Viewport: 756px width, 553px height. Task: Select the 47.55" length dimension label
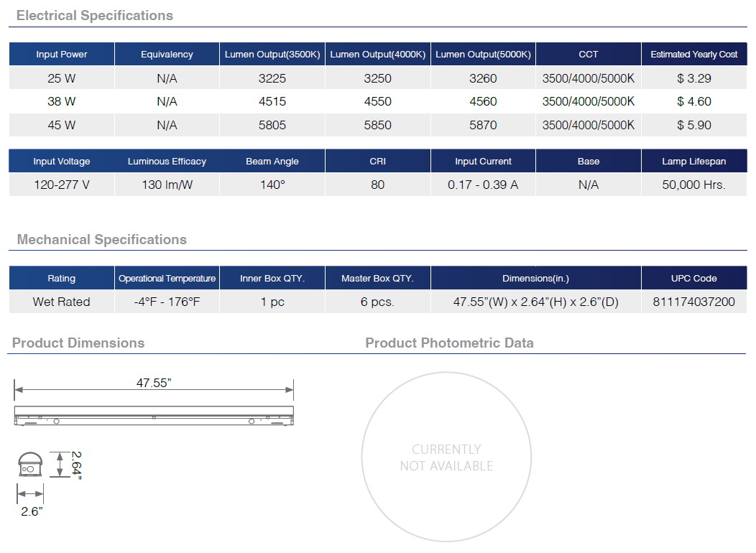tap(154, 384)
